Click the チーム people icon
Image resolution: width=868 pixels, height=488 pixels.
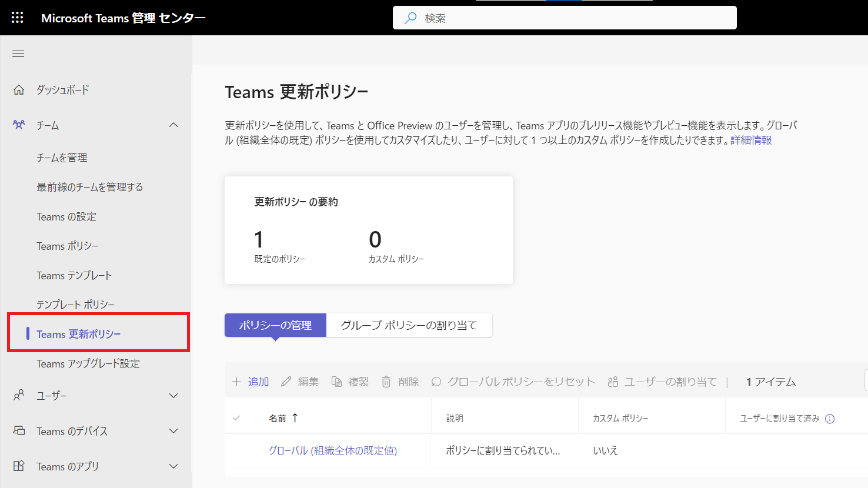[x=19, y=125]
